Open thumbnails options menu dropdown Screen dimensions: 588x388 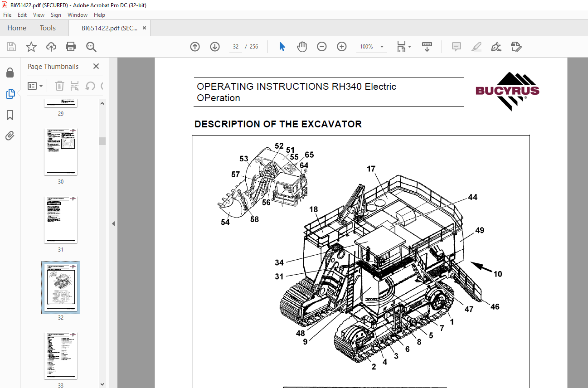(35, 86)
